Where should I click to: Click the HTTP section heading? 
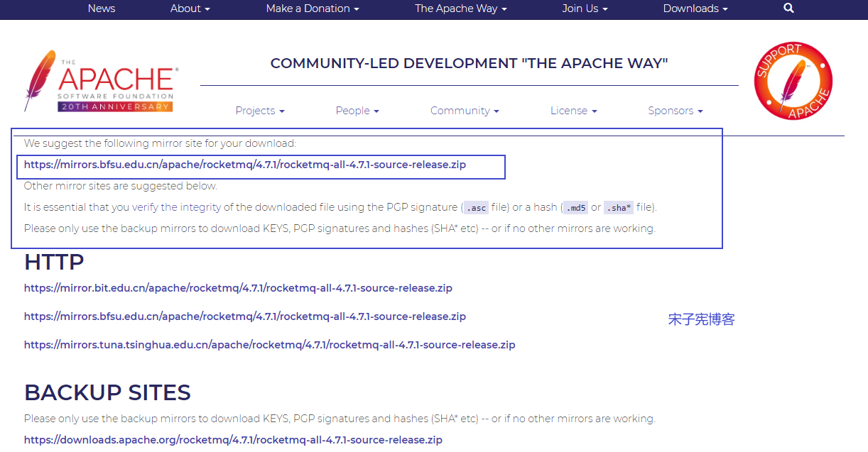click(x=54, y=262)
